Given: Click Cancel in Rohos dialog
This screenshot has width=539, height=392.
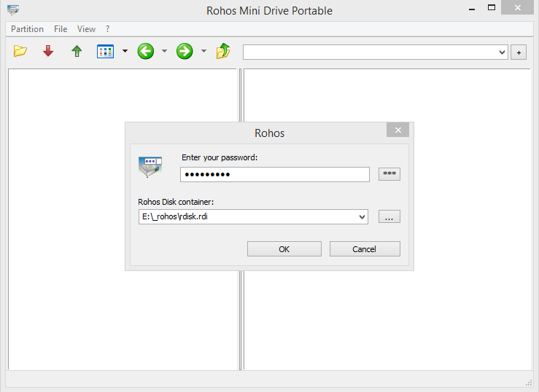Looking at the screenshot, I should [365, 249].
